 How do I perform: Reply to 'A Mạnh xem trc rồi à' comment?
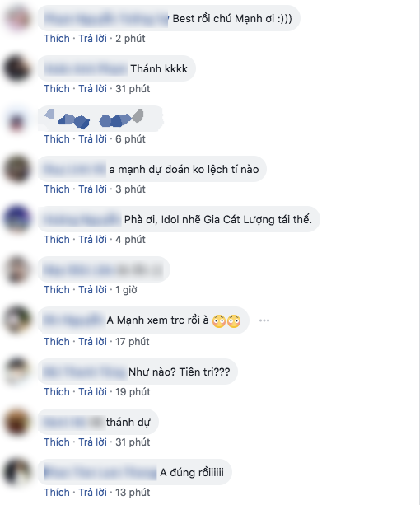click(93, 341)
